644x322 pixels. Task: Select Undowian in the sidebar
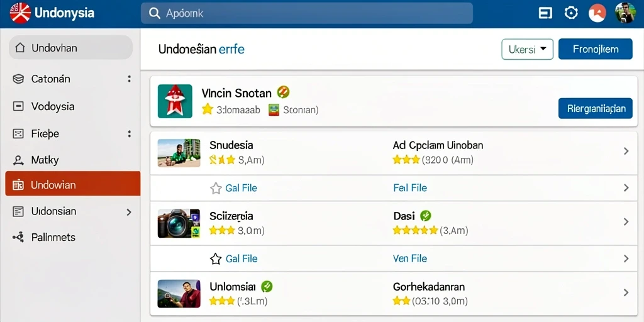tap(73, 184)
